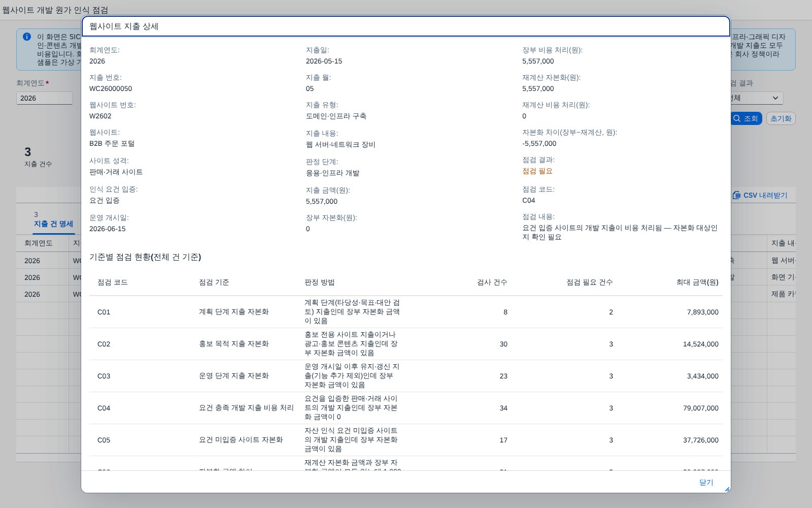Select the 지출 건 명세 tab

[53, 224]
